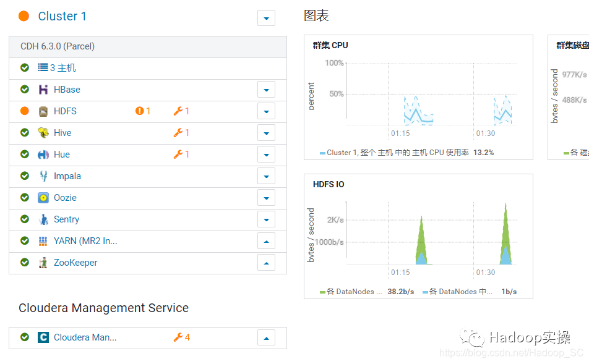
Task: Click the 群集 CPU chart title
Action: pos(330,45)
